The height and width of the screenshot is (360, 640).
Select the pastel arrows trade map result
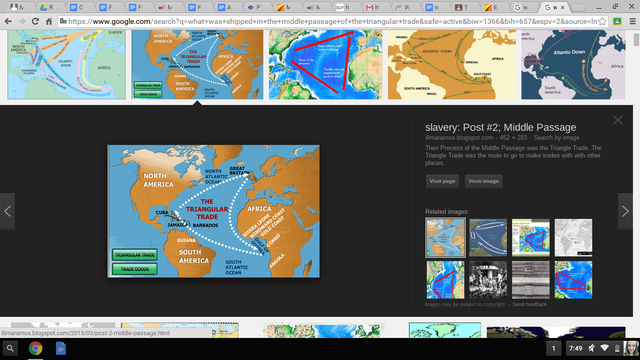pos(67,64)
